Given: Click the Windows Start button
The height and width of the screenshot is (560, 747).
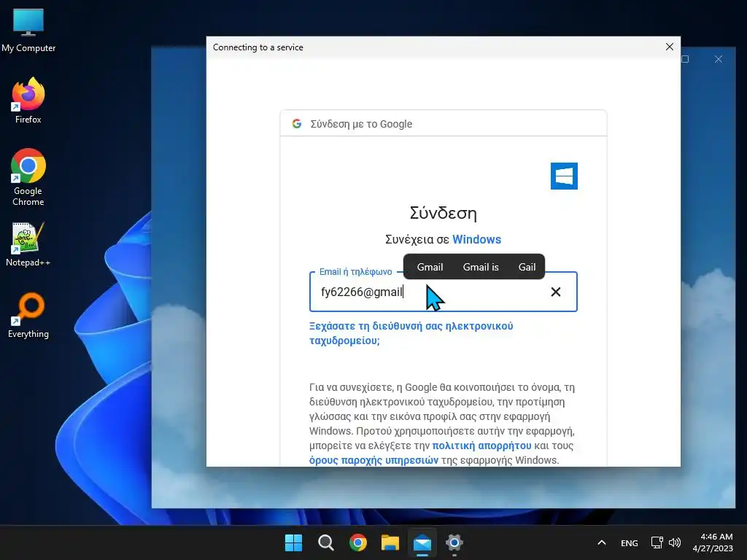Looking at the screenshot, I should click(293, 542).
